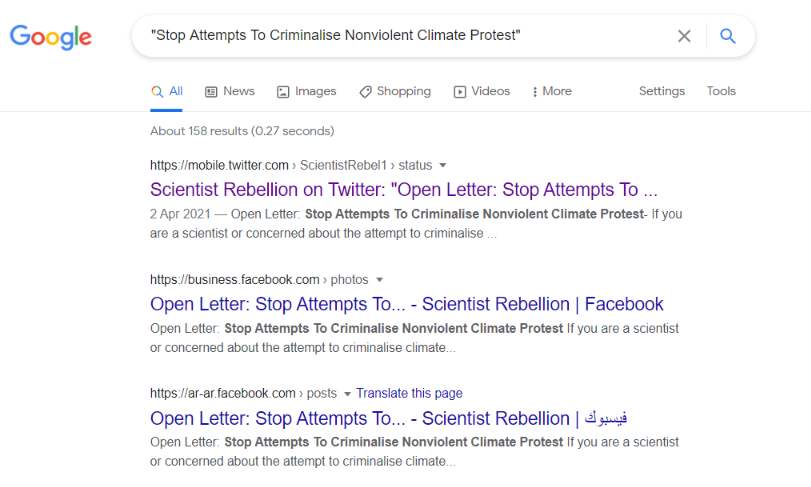811x487 pixels.
Task: Expand the business.facebook.com result dropdown arrow
Action: coord(379,280)
